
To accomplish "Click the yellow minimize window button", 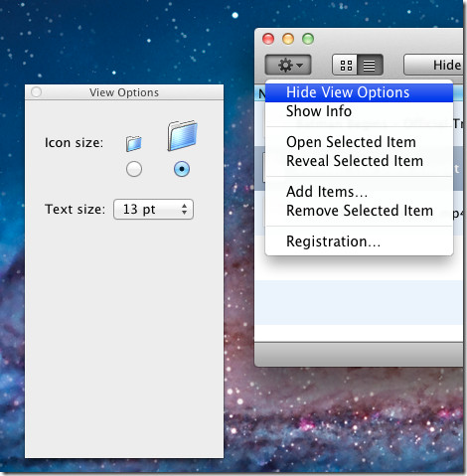I will pyautogui.click(x=288, y=39).
